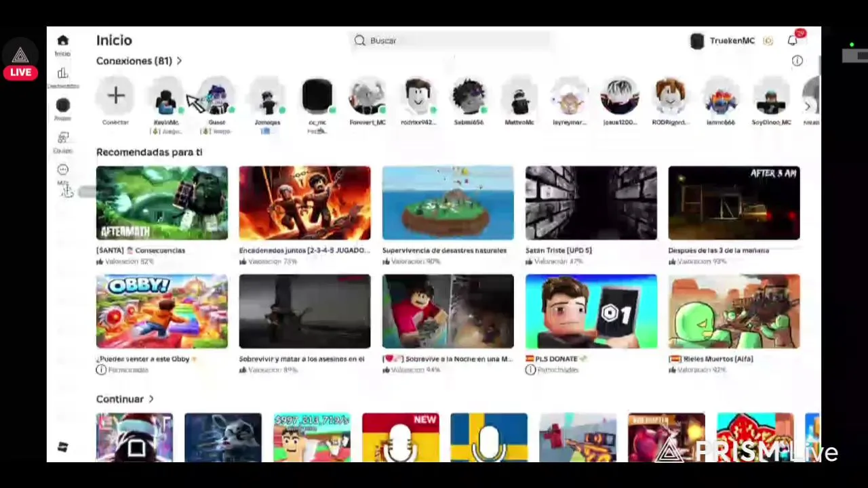Open Roblox Studio icon at sidebar bottom
This screenshot has height=488, width=868.
pos(62,447)
